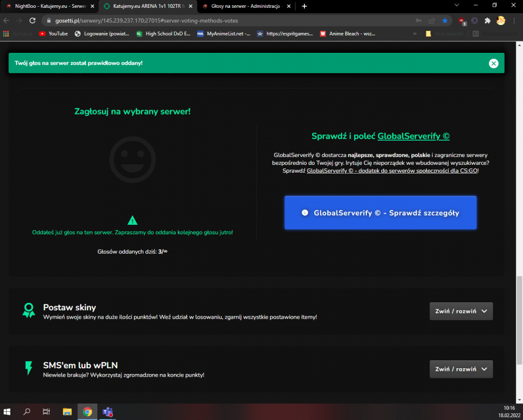Screen dimensions: 523x420
Task: Open saved passwords key icon in address bar
Action: pyautogui.click(x=418, y=21)
